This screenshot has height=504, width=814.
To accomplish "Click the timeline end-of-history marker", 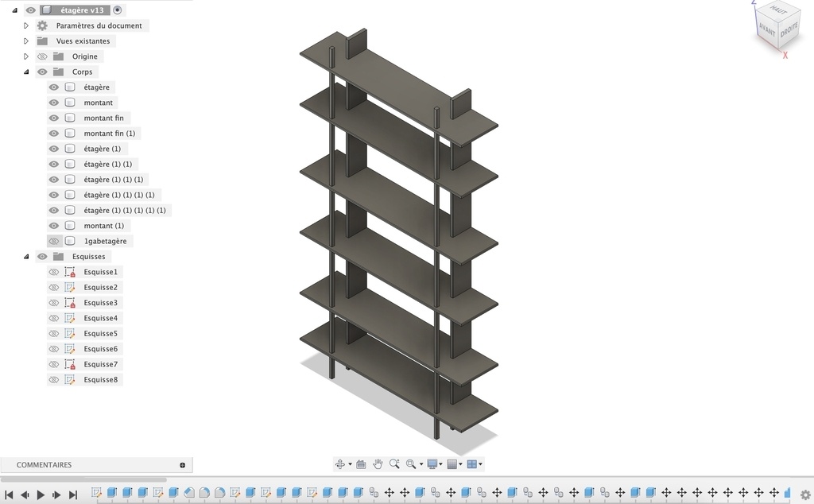I will [x=788, y=493].
